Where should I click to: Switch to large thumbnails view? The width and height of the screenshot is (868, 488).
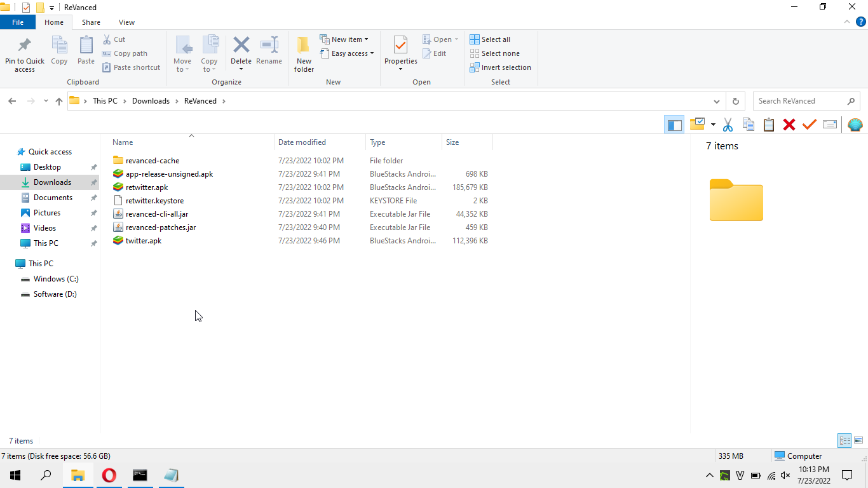[858, 440]
